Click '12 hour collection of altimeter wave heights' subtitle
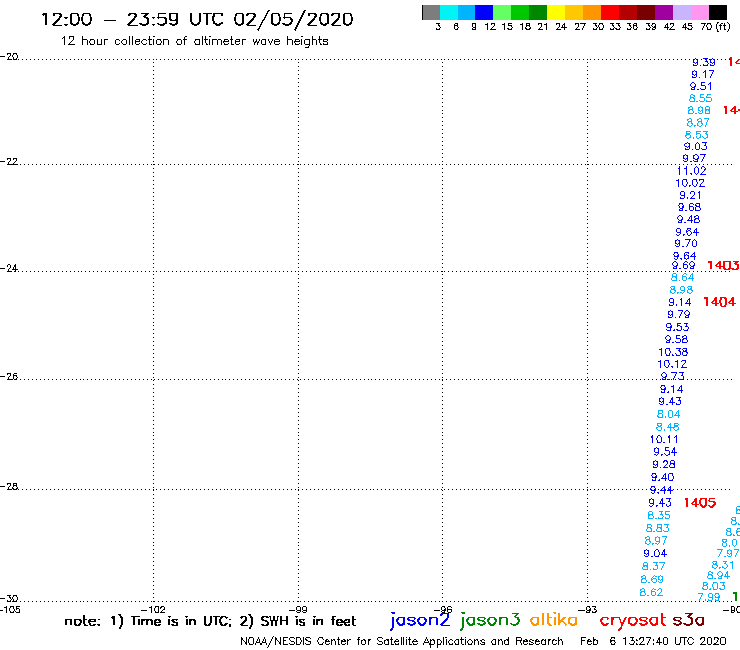This screenshot has width=740, height=650. (194, 41)
